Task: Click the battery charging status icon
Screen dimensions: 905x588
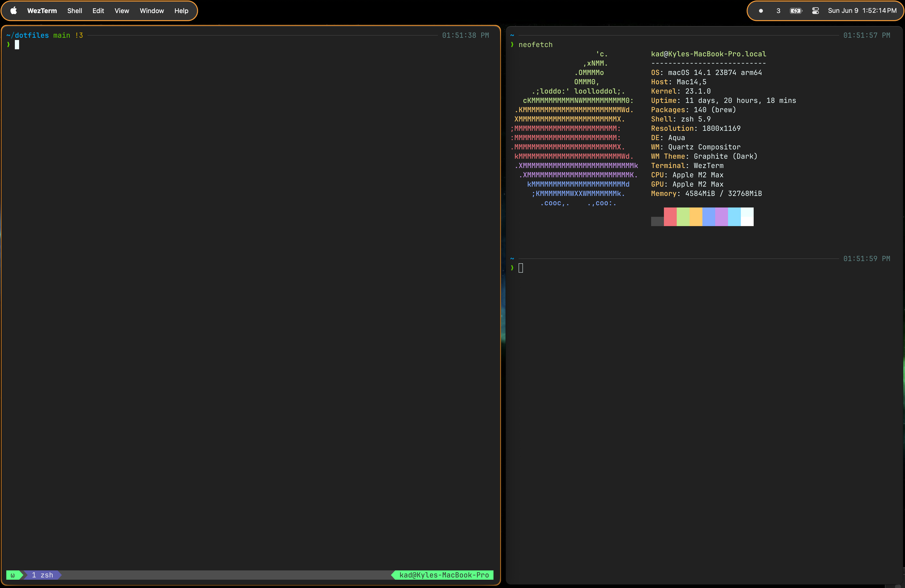Action: click(796, 11)
